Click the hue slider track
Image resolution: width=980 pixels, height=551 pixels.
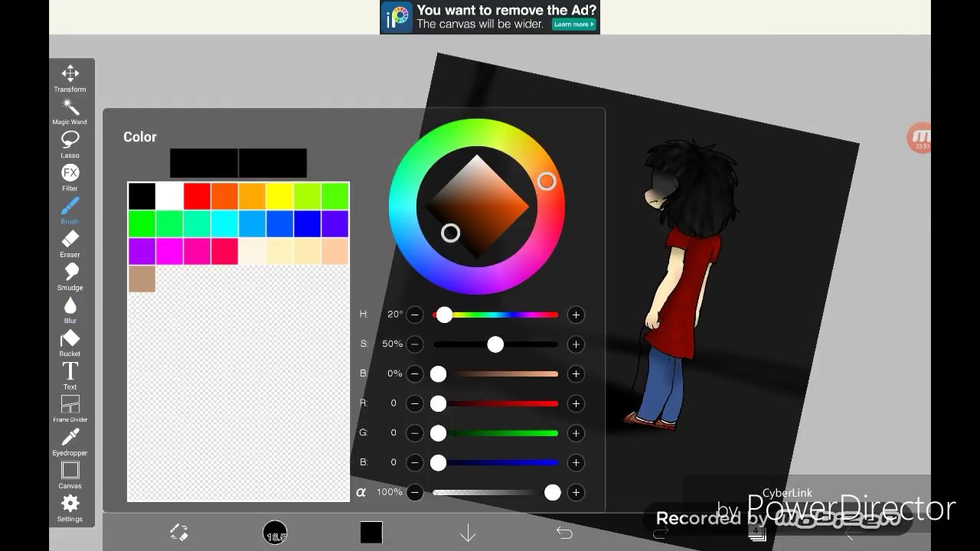point(496,315)
